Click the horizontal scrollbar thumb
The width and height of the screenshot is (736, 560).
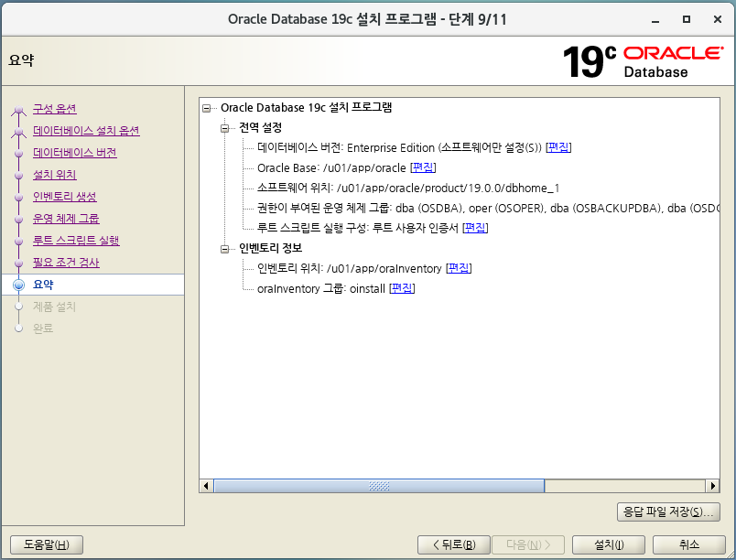point(379,486)
